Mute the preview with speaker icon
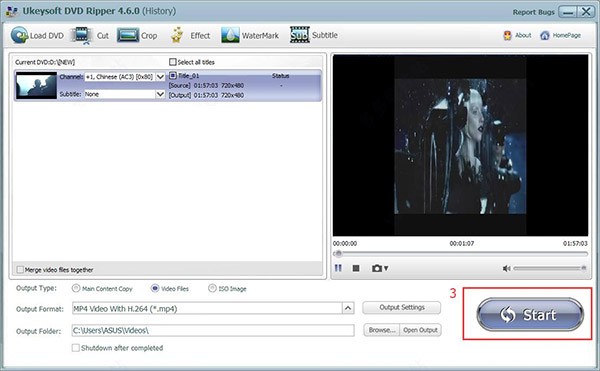Screen dimensions: 600x371 506,268
